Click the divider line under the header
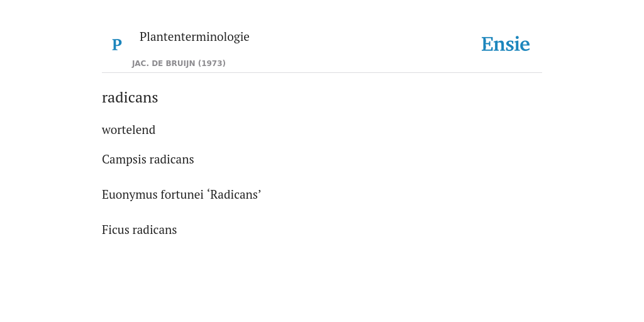The height and width of the screenshot is (322, 644). click(322, 73)
